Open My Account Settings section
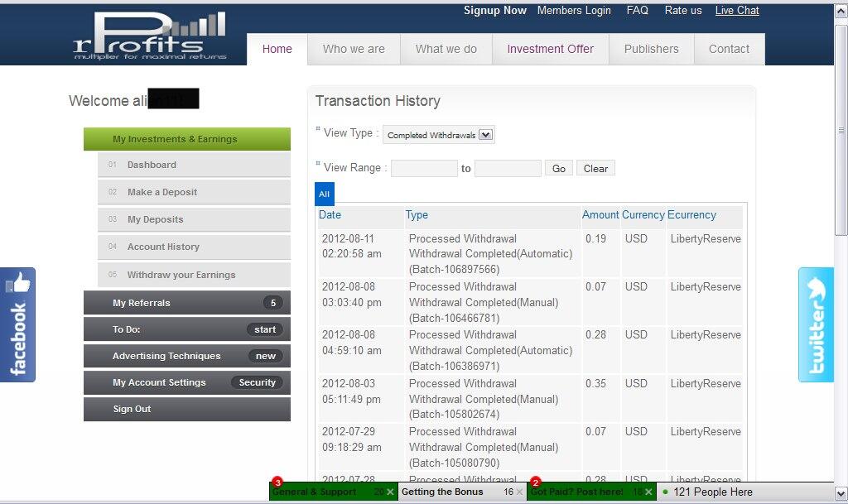This screenshot has width=848, height=504. [x=186, y=382]
